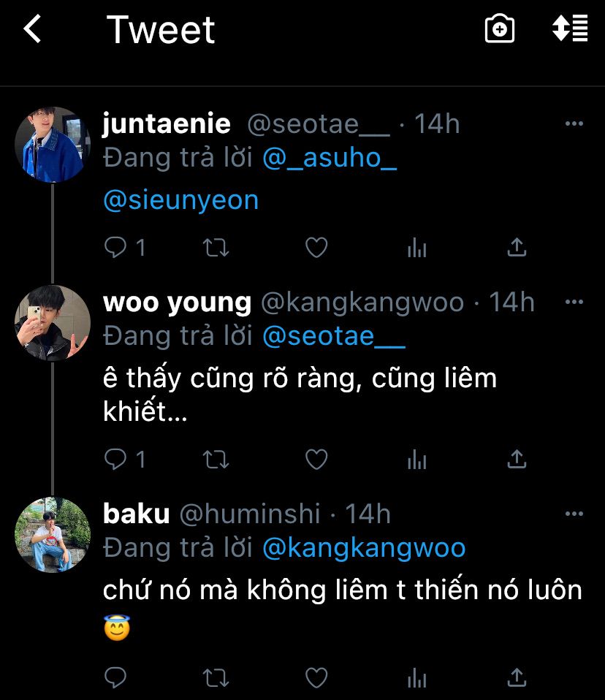Retweet baku's tweet

(x=216, y=677)
